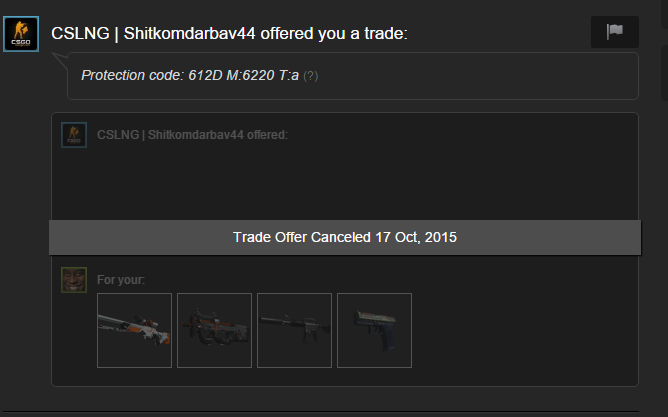Click the report flag icon
This screenshot has width=668, height=417.
(614, 32)
